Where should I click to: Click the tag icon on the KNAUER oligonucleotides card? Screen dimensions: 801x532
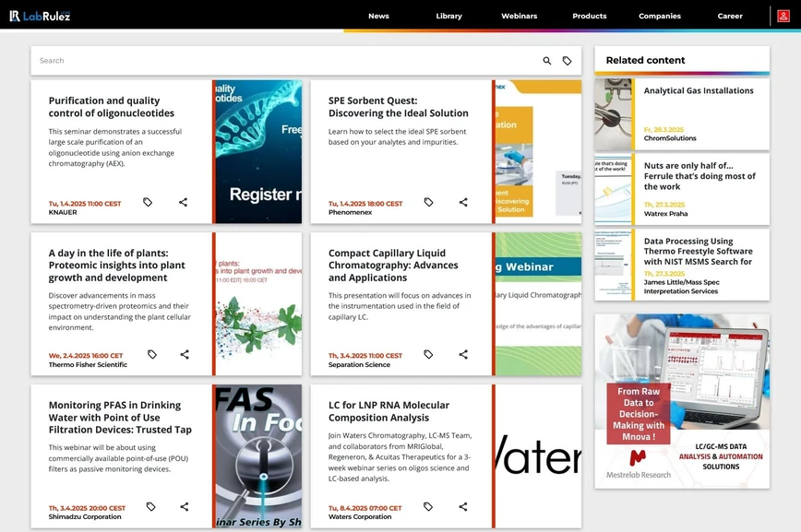pyautogui.click(x=148, y=202)
